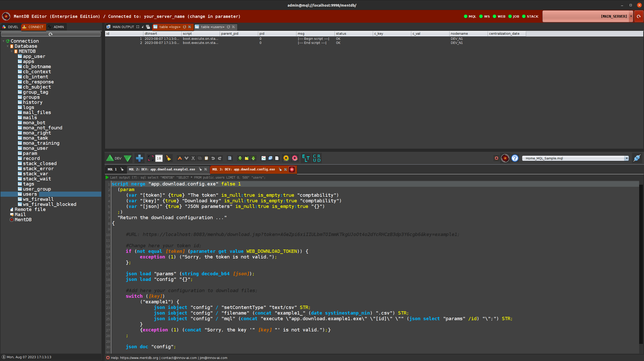
Task: Click broom icon on MQL 1 tab
Action: point(122,169)
